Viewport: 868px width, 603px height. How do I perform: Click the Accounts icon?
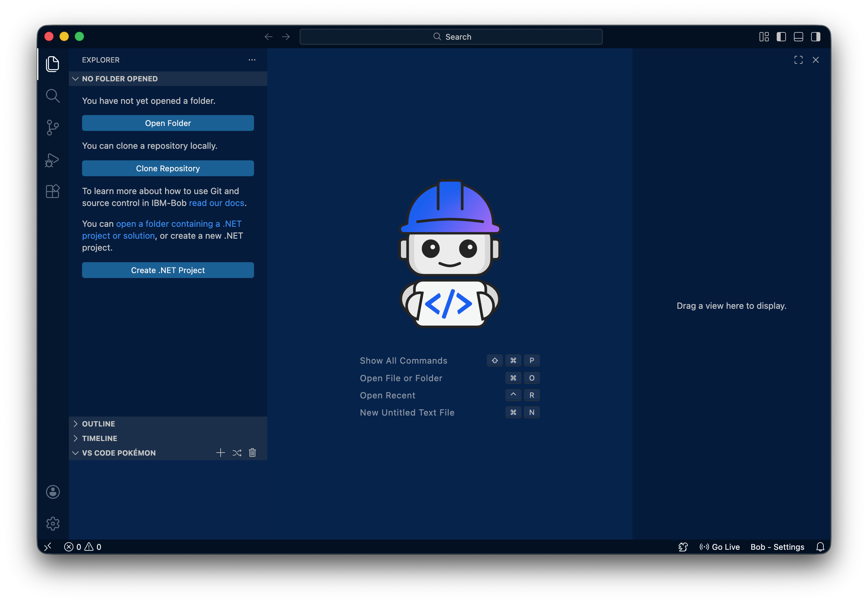coord(53,492)
